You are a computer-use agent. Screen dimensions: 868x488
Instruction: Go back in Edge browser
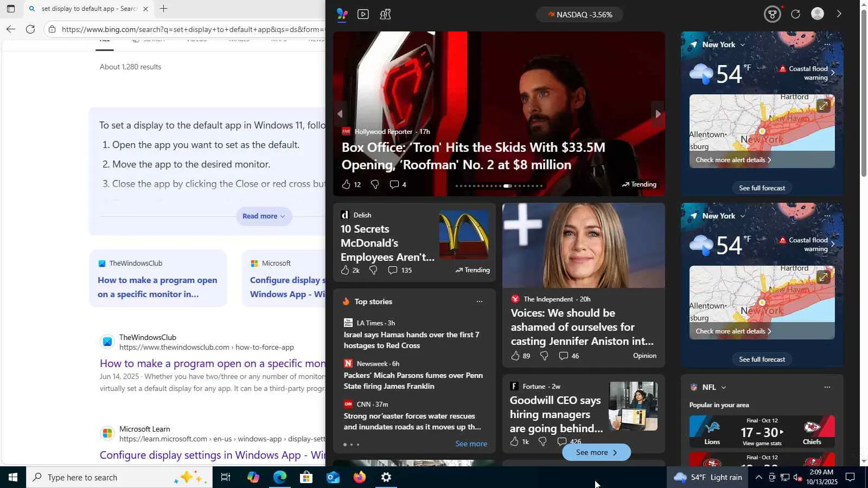(11, 29)
